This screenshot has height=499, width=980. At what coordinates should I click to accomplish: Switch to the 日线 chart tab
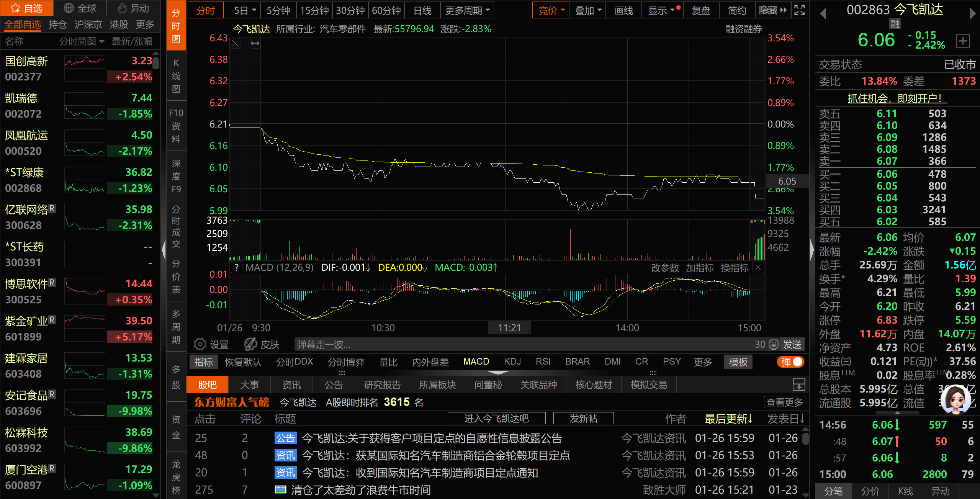[x=422, y=10]
